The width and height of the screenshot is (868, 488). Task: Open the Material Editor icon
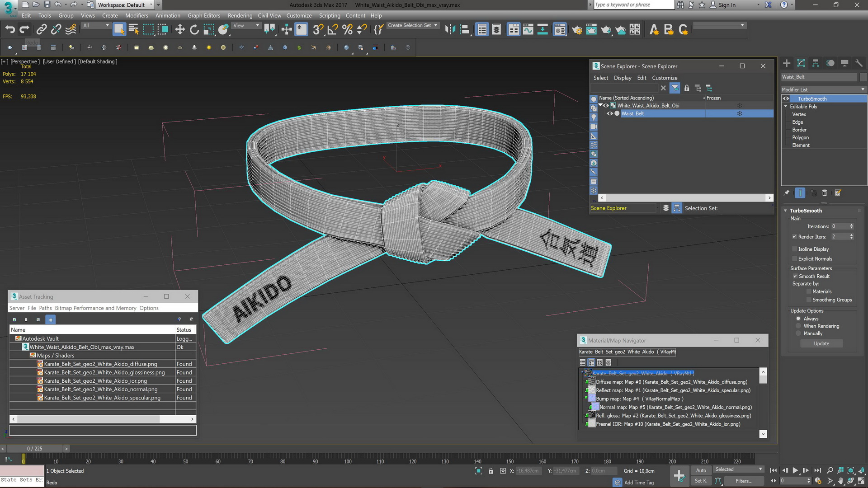click(x=560, y=30)
